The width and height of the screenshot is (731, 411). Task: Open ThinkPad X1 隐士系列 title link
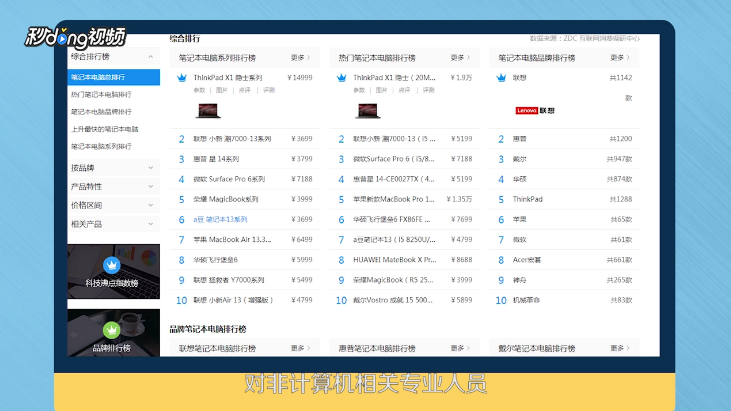228,78
